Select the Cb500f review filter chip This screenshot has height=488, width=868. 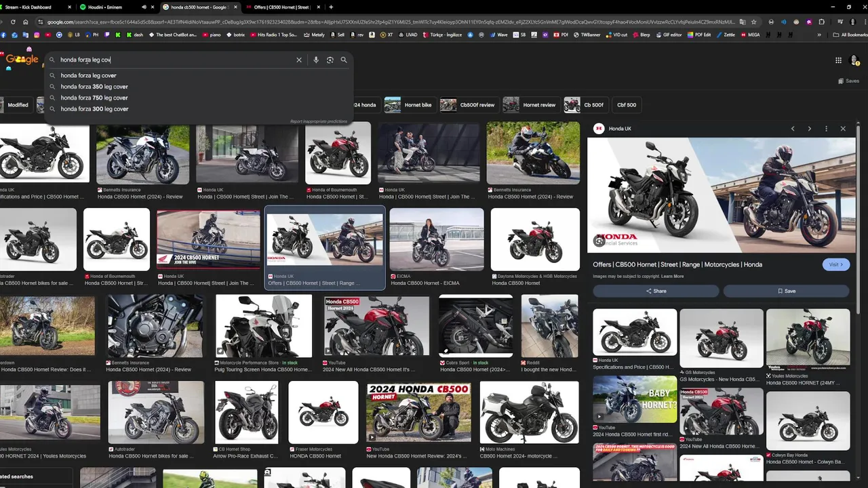click(469, 105)
